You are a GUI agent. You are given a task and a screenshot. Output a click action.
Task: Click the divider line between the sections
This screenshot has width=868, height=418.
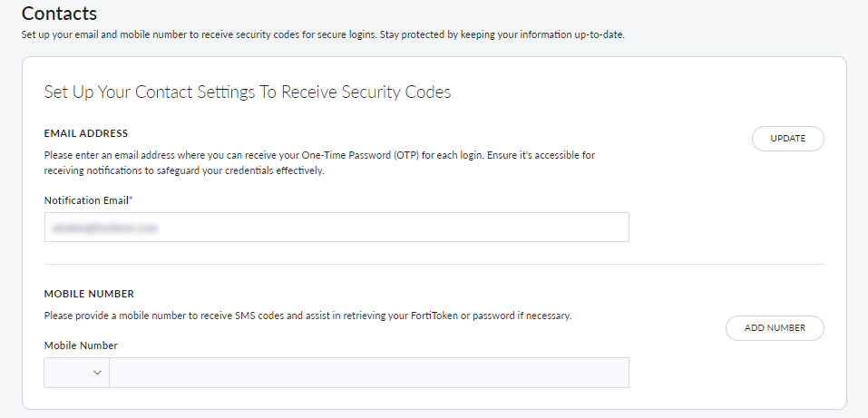(434, 265)
